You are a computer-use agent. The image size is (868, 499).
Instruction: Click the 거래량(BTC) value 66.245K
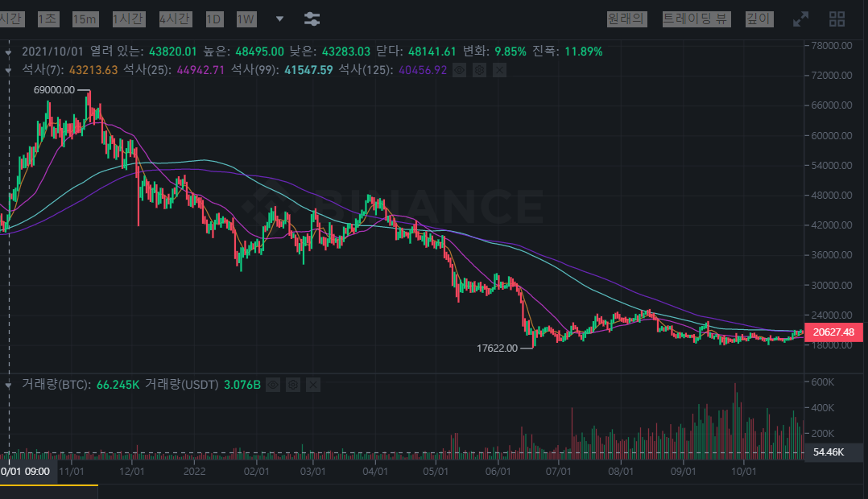click(118, 385)
